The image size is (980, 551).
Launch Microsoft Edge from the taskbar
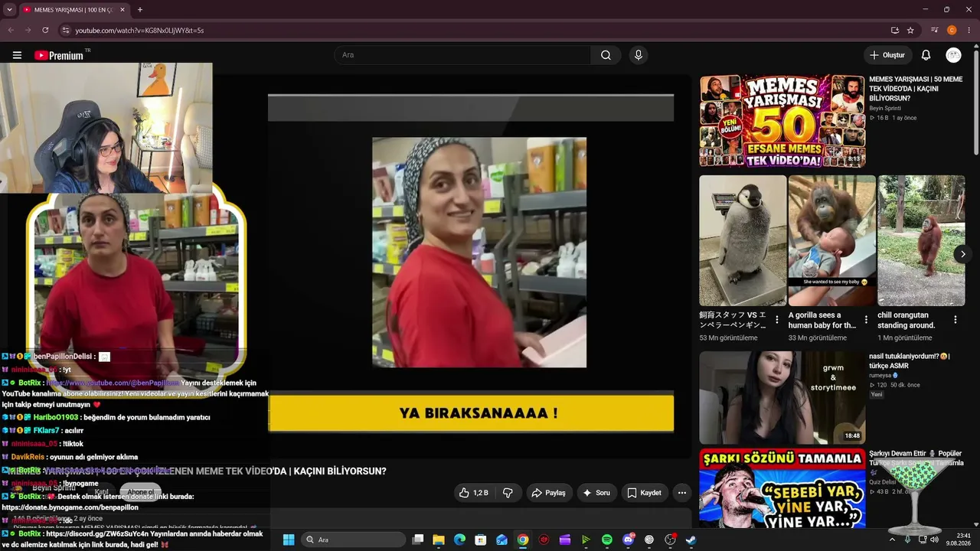(459, 540)
